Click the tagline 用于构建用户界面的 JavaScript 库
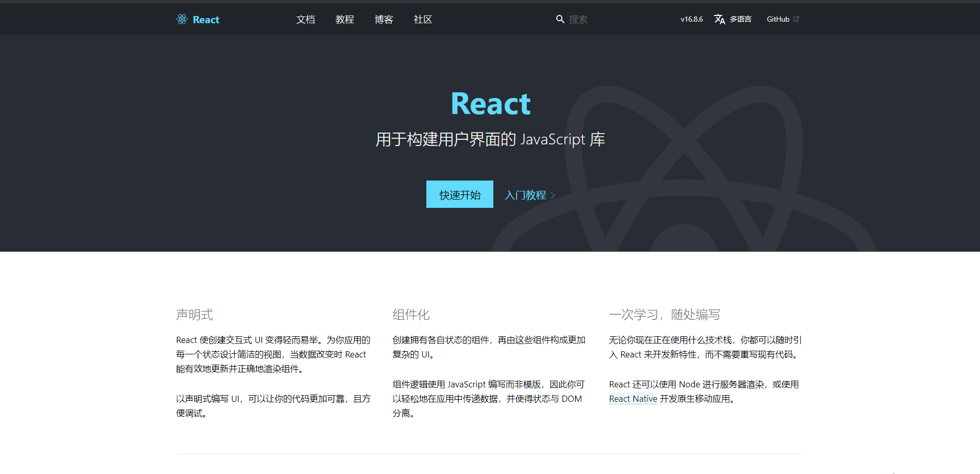Viewport: 980px width, 474px height. (x=490, y=139)
